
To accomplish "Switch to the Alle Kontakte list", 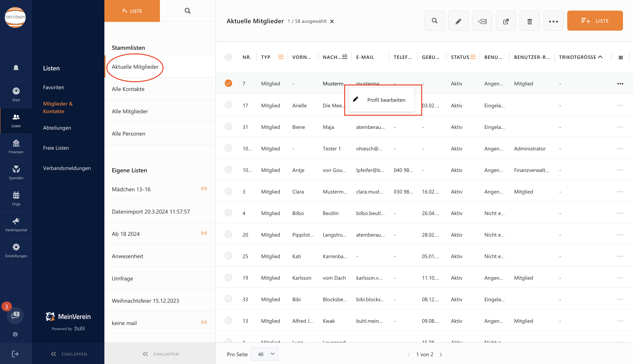I will (128, 89).
